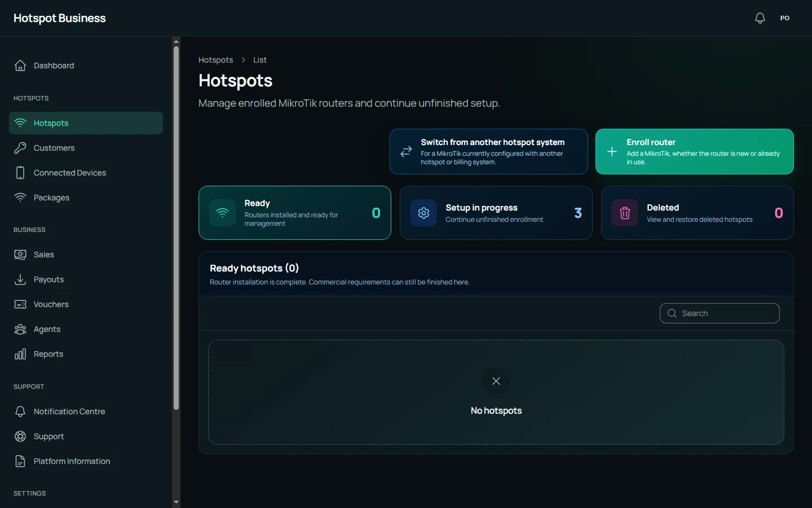812x508 pixels.
Task: Open Reports section
Action: [x=86, y=354]
